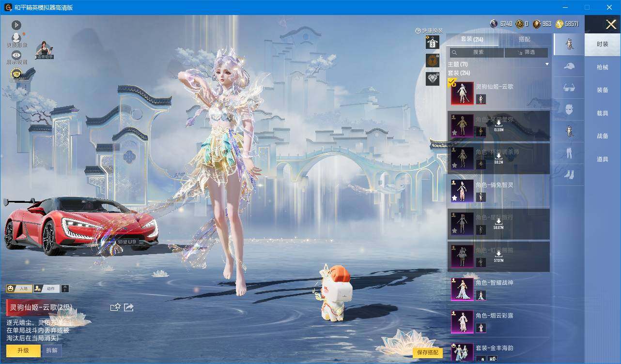Select the full-body outfit category icon
The width and height of the screenshot is (621, 364).
tap(569, 44)
